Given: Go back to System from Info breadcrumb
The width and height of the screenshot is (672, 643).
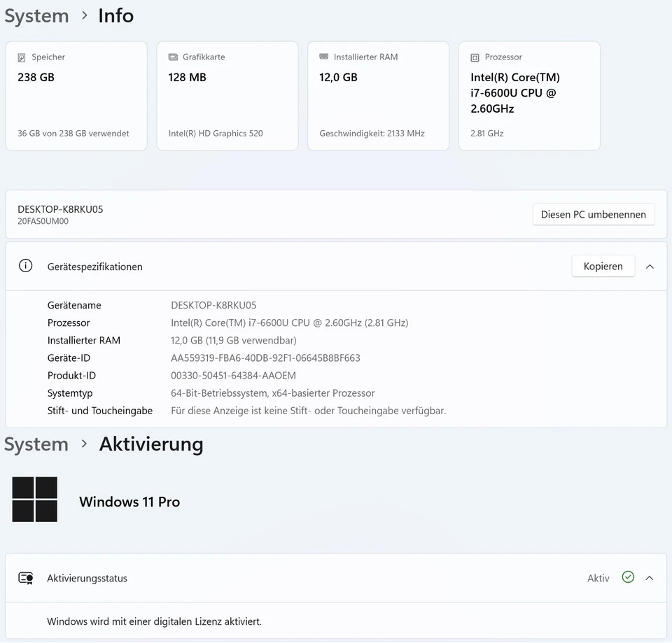Looking at the screenshot, I should 36,15.
